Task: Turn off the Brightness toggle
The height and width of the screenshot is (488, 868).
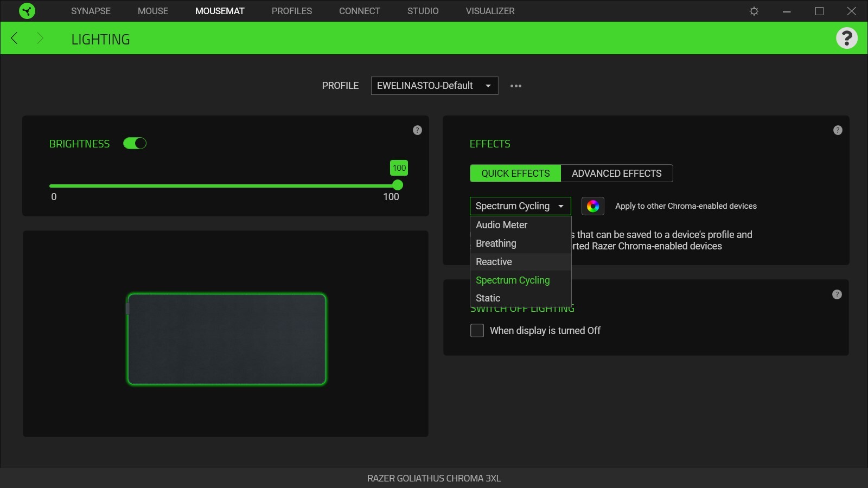Action: pos(135,143)
